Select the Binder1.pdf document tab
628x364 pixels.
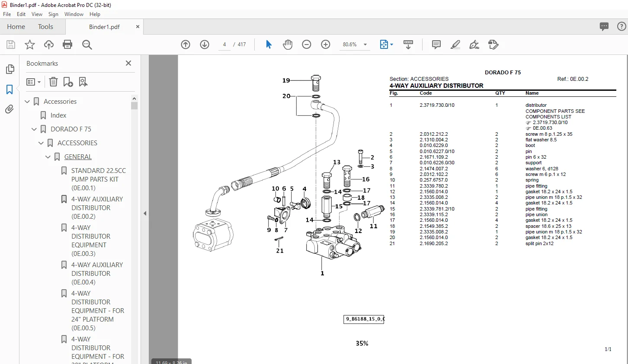pos(104,27)
